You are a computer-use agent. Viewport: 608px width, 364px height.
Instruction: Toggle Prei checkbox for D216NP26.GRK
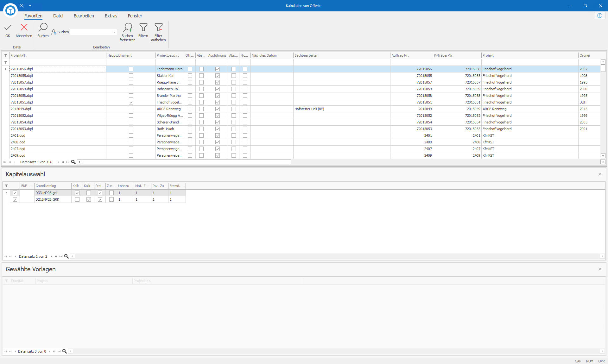[100, 199]
